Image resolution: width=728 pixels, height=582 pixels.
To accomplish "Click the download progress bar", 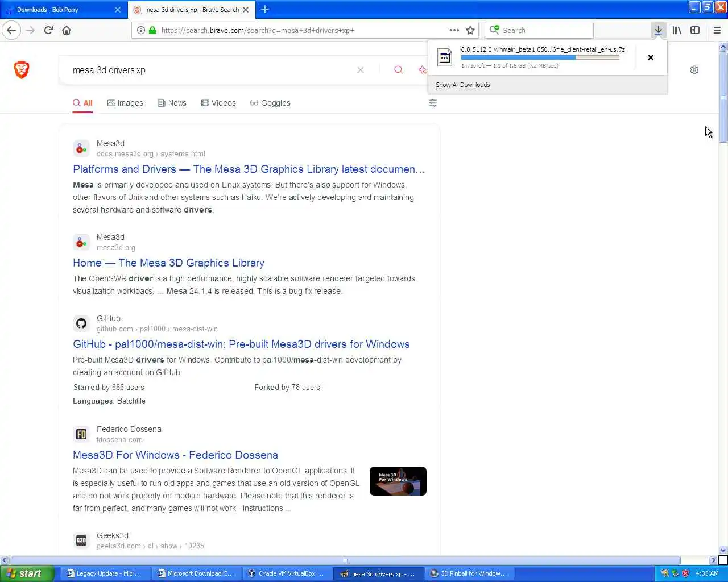I will (x=540, y=57).
